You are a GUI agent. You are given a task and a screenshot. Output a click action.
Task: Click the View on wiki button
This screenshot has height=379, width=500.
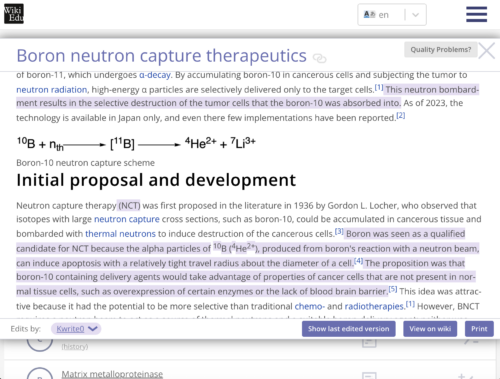point(430,329)
